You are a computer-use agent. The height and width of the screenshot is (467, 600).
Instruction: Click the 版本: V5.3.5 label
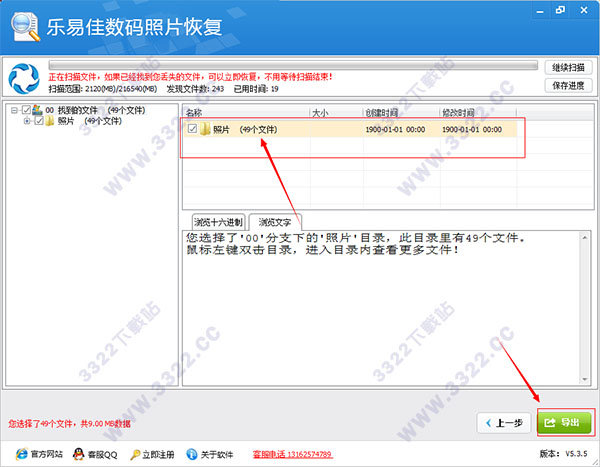tap(563, 454)
